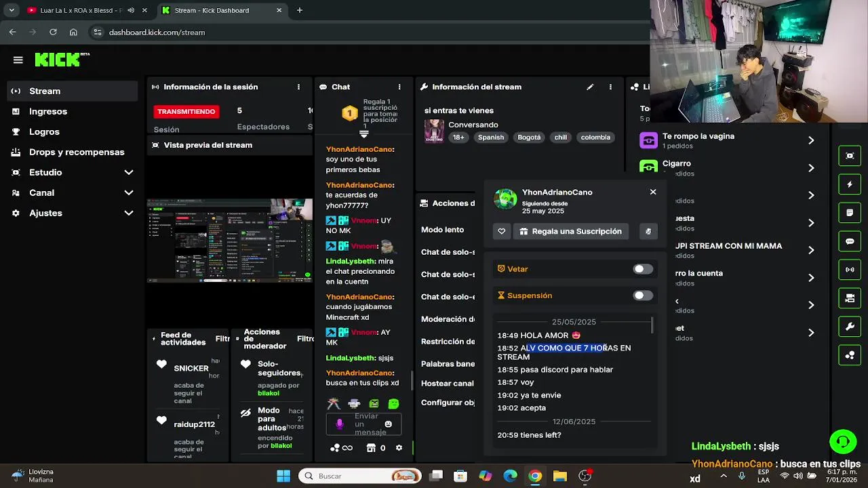Expand the Estudio sidebar section

pyautogui.click(x=128, y=173)
